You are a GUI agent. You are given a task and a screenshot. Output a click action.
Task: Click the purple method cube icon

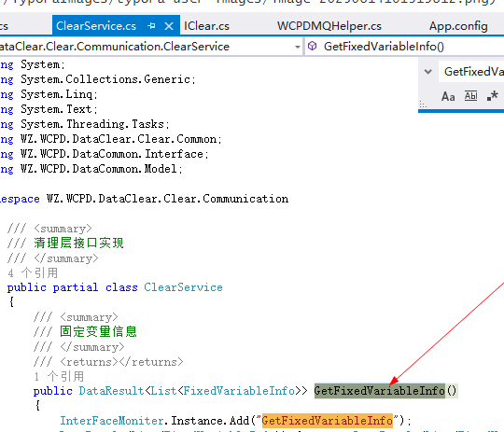pos(312,47)
